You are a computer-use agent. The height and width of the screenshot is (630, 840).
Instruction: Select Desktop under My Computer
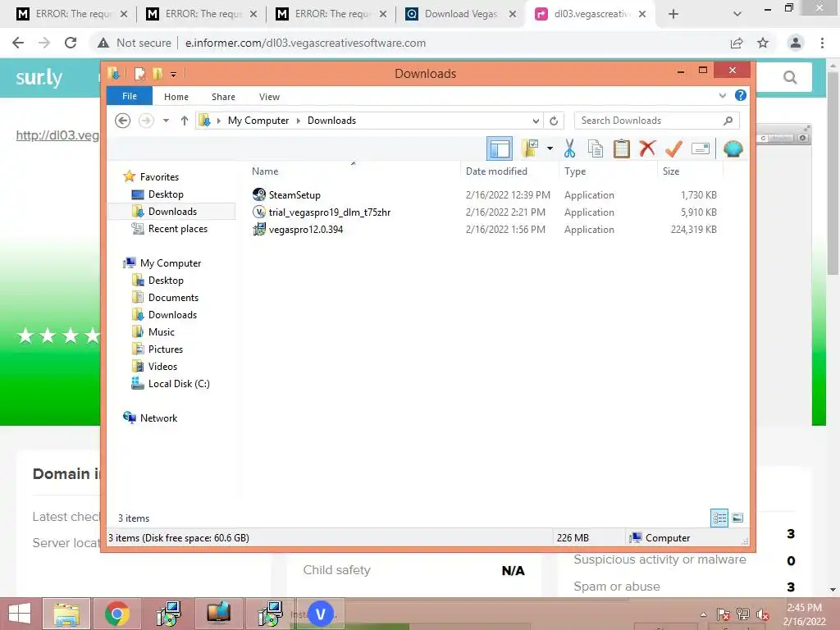[x=166, y=281]
